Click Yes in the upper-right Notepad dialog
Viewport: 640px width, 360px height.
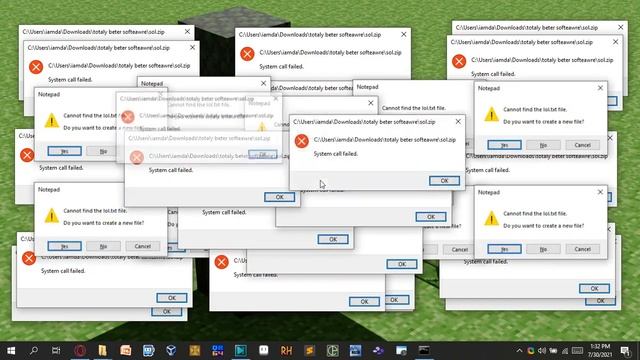pyautogui.click(x=504, y=145)
